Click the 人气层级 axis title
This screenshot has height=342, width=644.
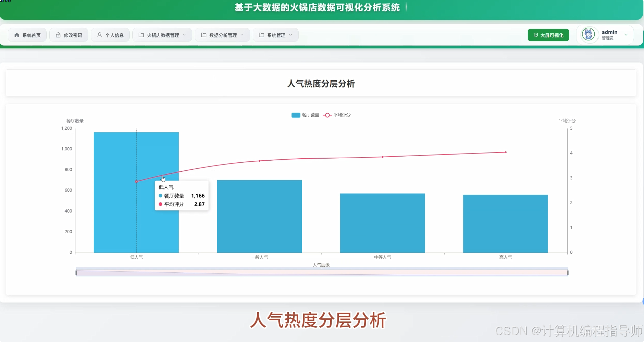pos(321,265)
